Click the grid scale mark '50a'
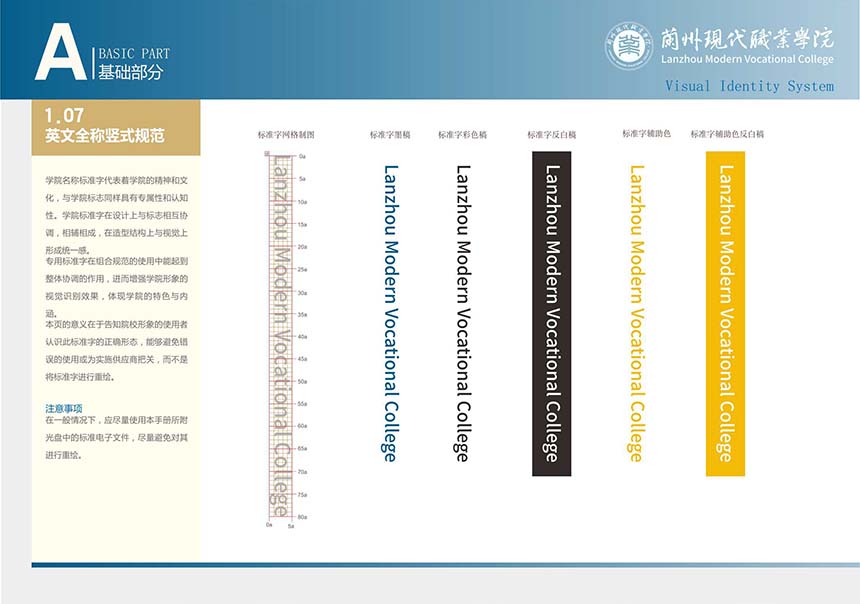 303,381
